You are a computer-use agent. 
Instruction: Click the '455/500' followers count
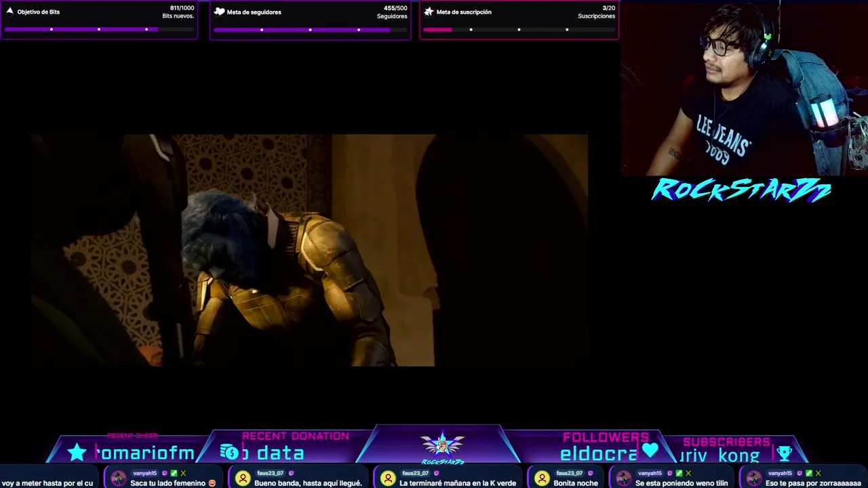click(395, 8)
